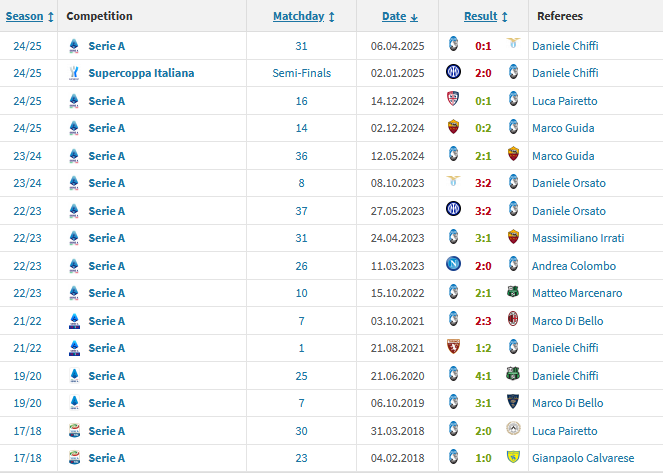Screen dimensions: 663x473
Task: Open the Torino crest in the 21.08.2021 row
Action: click(453, 348)
